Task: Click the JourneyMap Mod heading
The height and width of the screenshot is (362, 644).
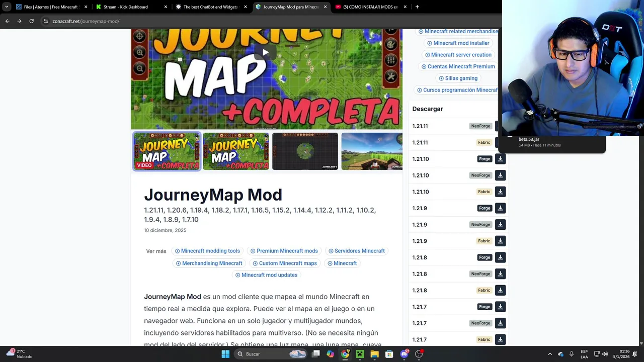Action: pos(213,195)
